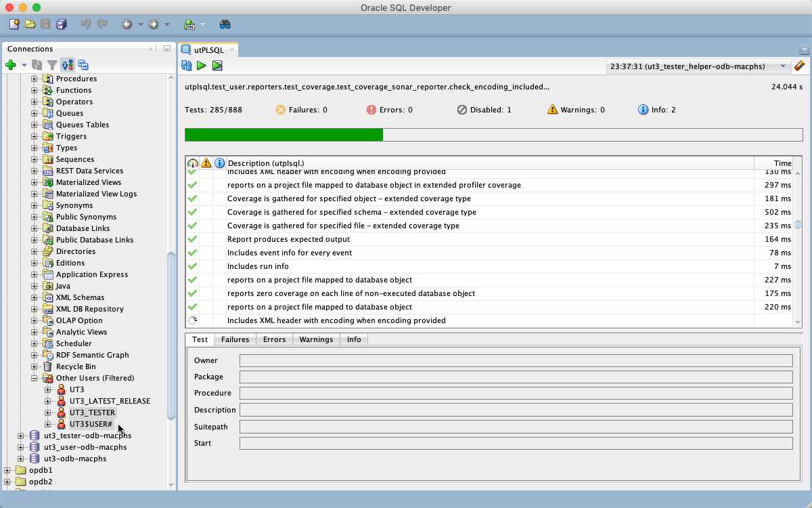The image size is (812, 508).
Task: Click the Connections tree vertical scrollbar
Action: click(171, 335)
